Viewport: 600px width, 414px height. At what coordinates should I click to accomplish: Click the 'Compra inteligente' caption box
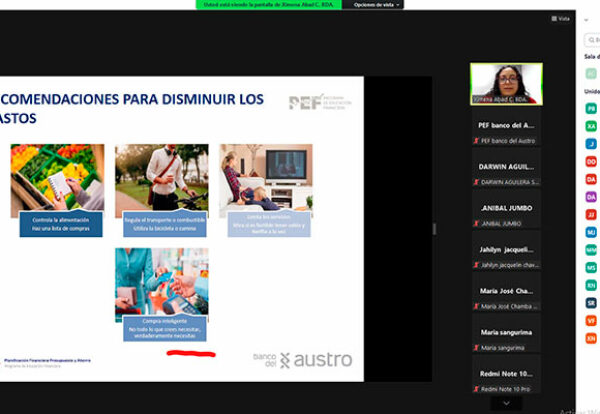coord(165,328)
